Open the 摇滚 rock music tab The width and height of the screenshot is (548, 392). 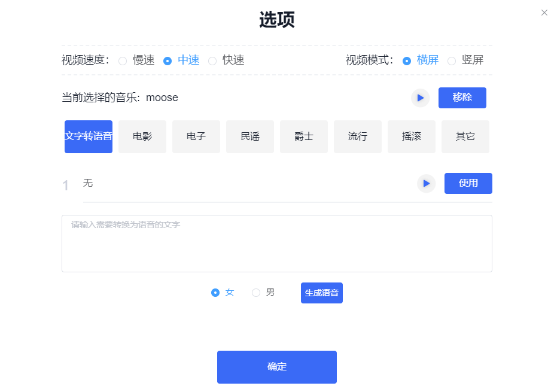pos(411,136)
